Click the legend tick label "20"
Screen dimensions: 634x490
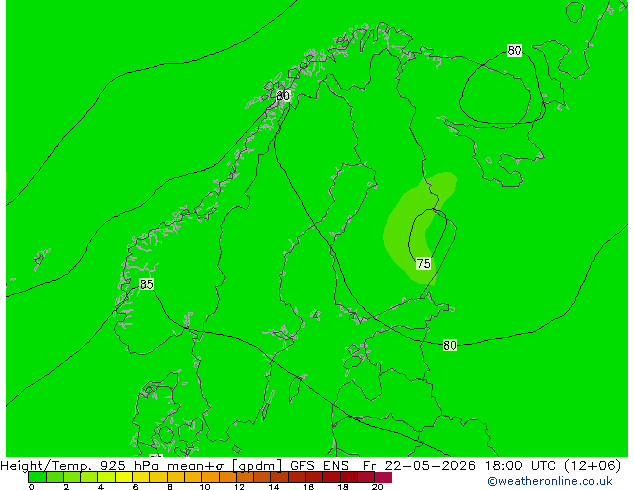click(x=378, y=487)
